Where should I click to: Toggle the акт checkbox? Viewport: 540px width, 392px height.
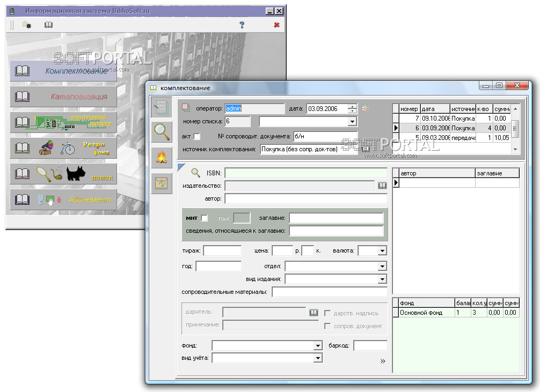click(x=197, y=137)
